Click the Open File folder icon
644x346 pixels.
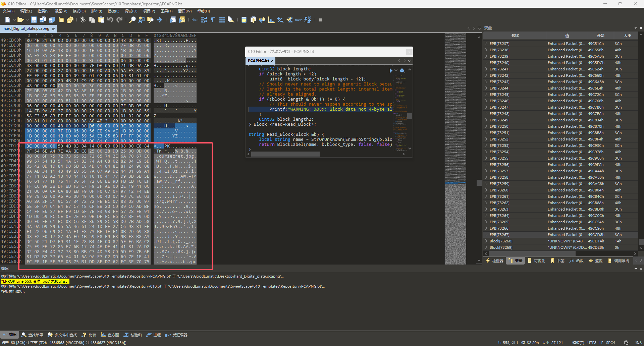20,20
